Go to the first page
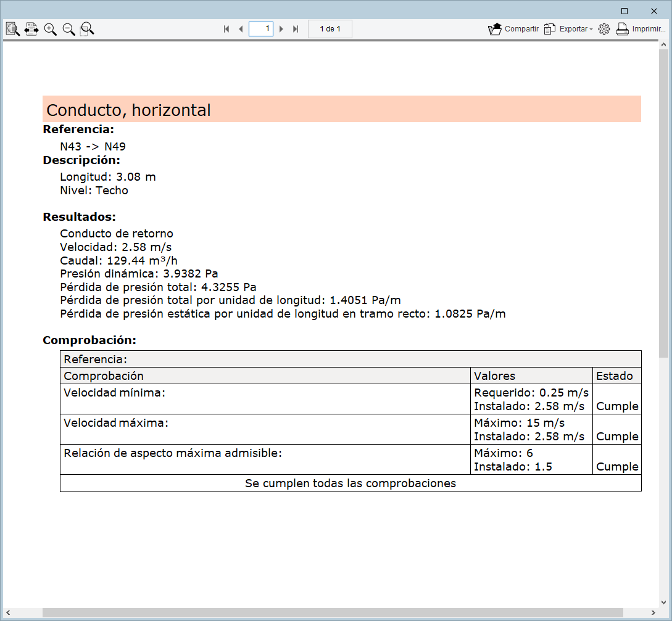The width and height of the screenshot is (672, 621). pyautogui.click(x=226, y=29)
